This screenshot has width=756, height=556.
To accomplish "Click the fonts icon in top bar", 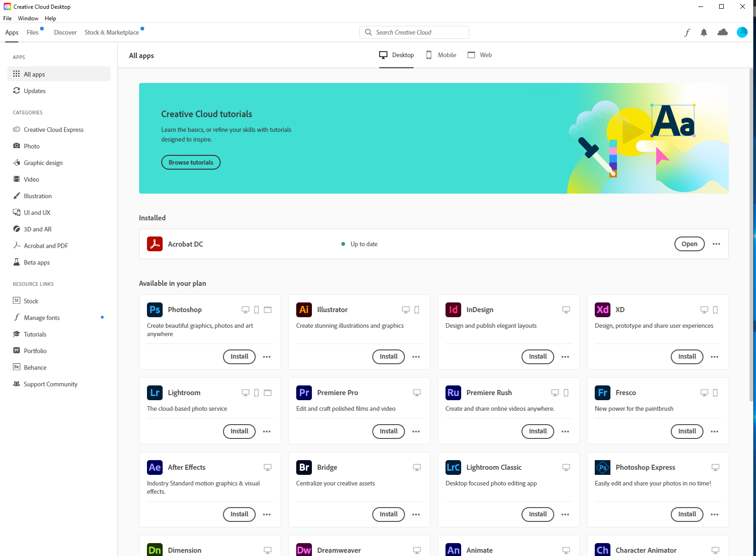I will pyautogui.click(x=687, y=32).
